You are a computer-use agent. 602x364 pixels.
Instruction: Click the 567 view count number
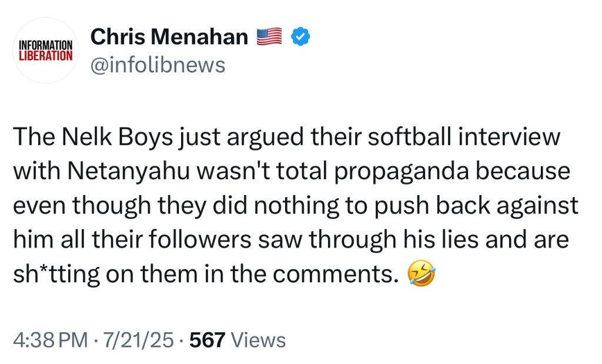pos(208,340)
